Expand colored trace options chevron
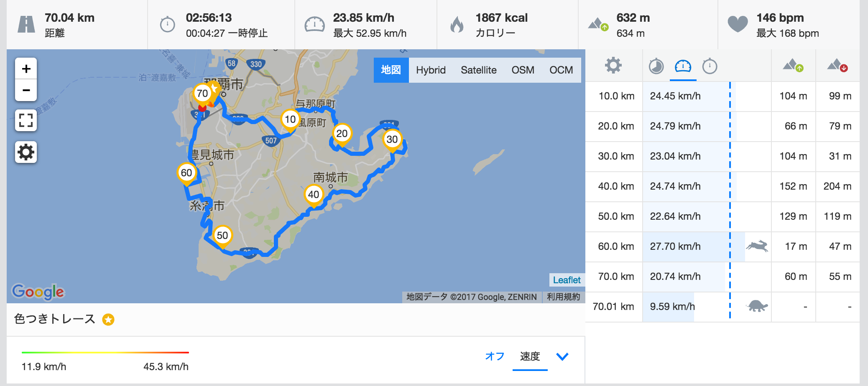This screenshot has height=386, width=868. pyautogui.click(x=562, y=356)
